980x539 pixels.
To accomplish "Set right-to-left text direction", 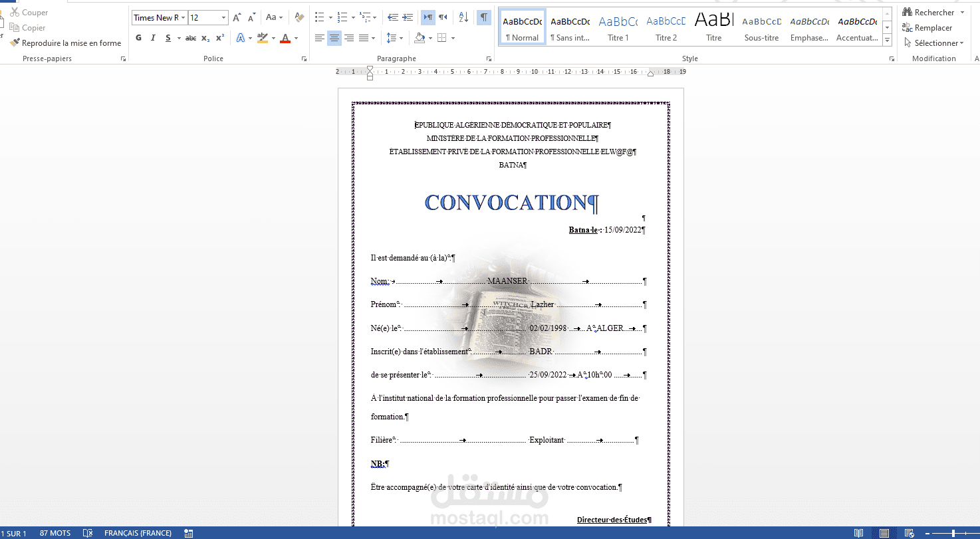I will click(443, 18).
